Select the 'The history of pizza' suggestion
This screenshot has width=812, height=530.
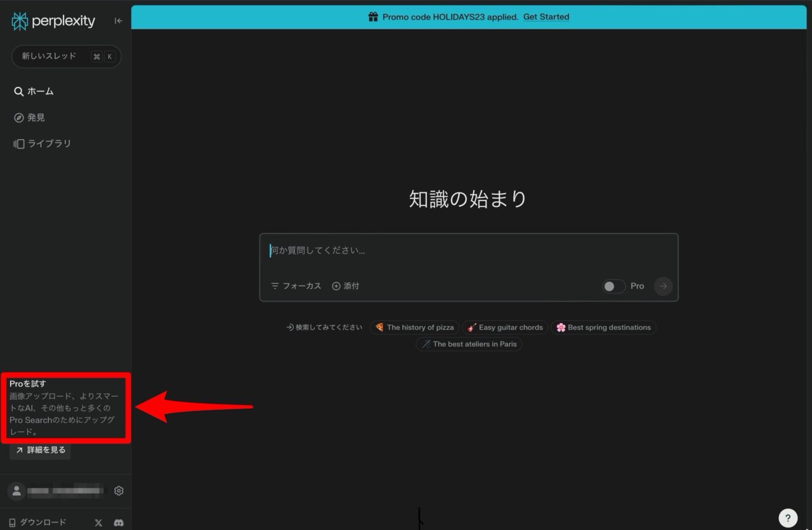pos(414,328)
